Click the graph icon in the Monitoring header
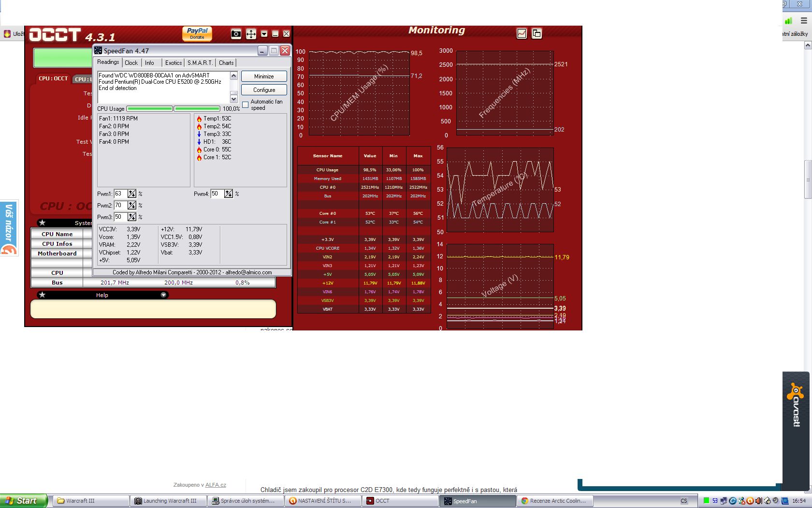The height and width of the screenshot is (508, 812). 522,33
